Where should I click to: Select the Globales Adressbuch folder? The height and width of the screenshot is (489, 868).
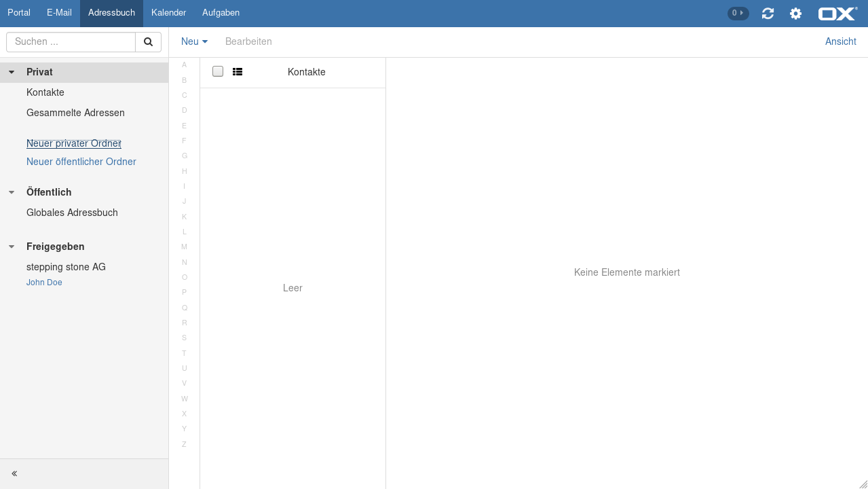[x=72, y=213]
